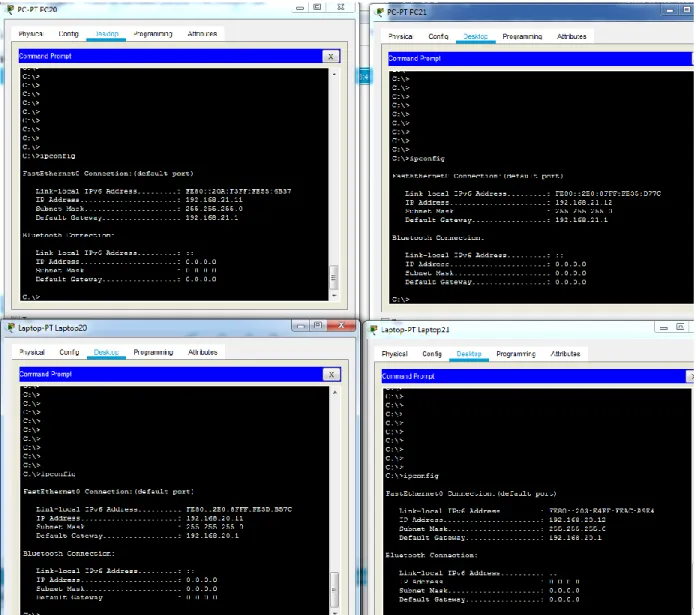Click the Packet Tracer icon in PC20 title bar
The height and width of the screenshot is (615, 696).
pos(10,9)
